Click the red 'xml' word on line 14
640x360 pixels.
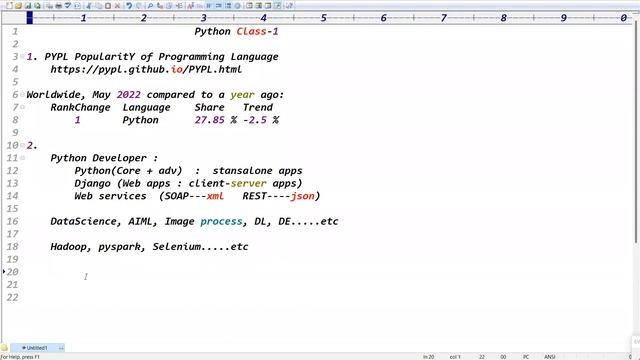(x=215, y=196)
